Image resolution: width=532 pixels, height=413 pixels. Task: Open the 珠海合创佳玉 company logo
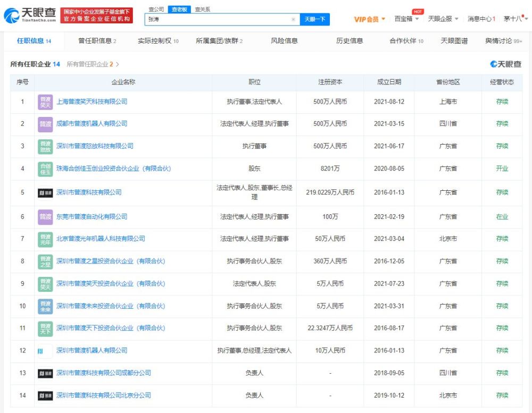point(45,169)
